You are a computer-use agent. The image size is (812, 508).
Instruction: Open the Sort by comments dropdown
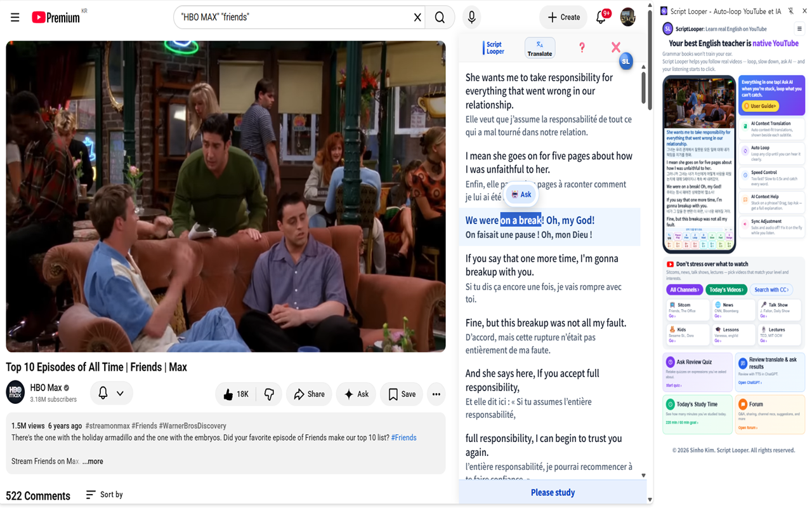point(105,495)
